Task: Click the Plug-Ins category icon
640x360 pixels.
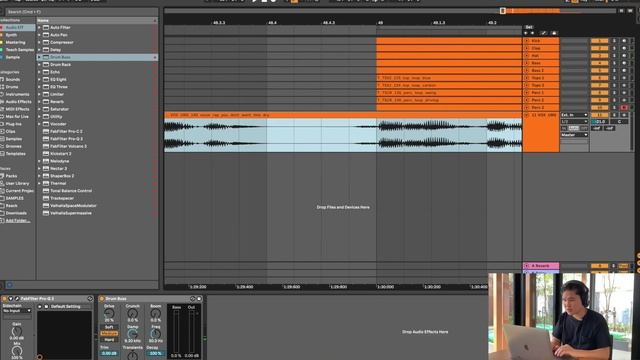Action: pyautogui.click(x=2, y=124)
